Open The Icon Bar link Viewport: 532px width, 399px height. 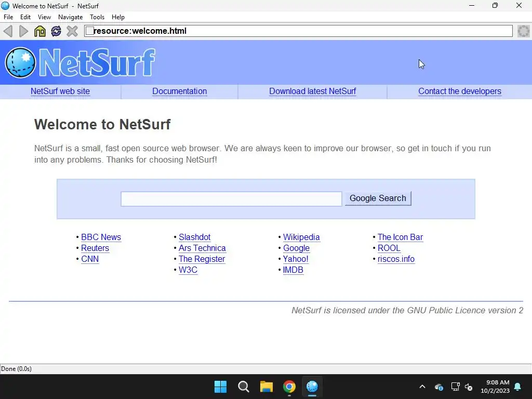(401, 237)
